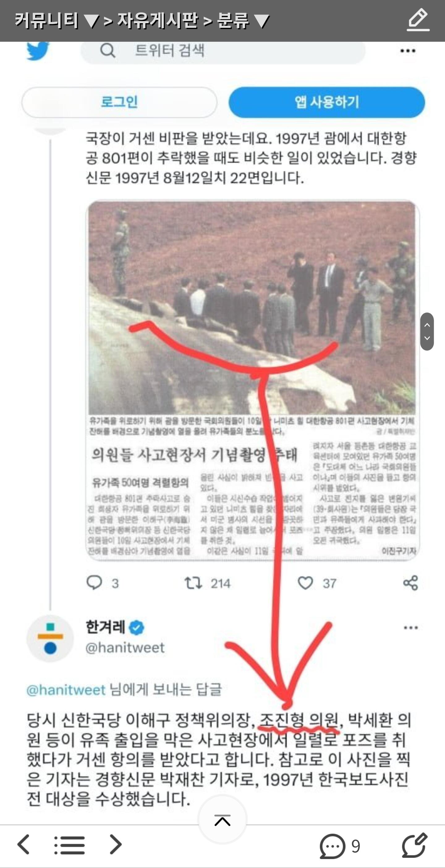
Task: Click the 트위터 검색 search field
Action: pyautogui.click(x=223, y=51)
